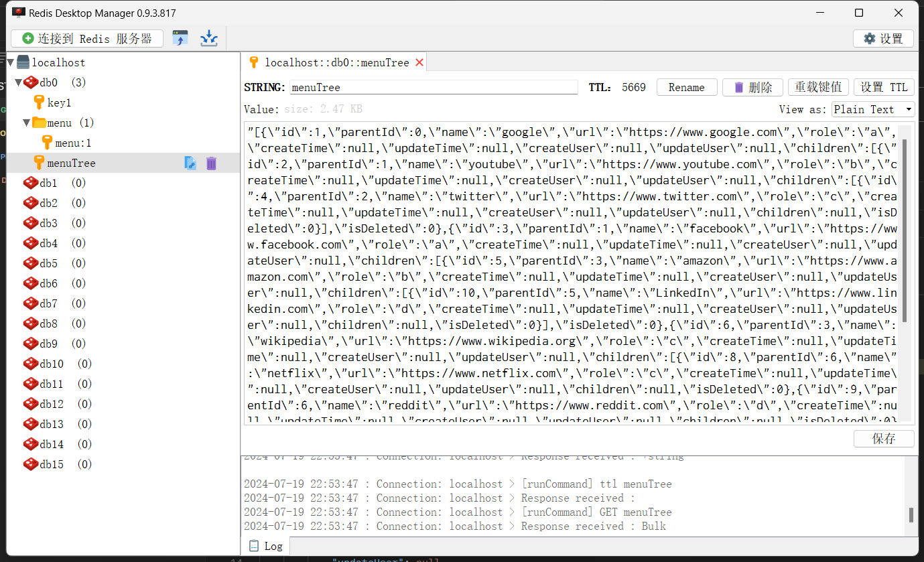This screenshot has width=924, height=562.
Task: Click the purple trash icon on menuTree row
Action: click(x=211, y=163)
